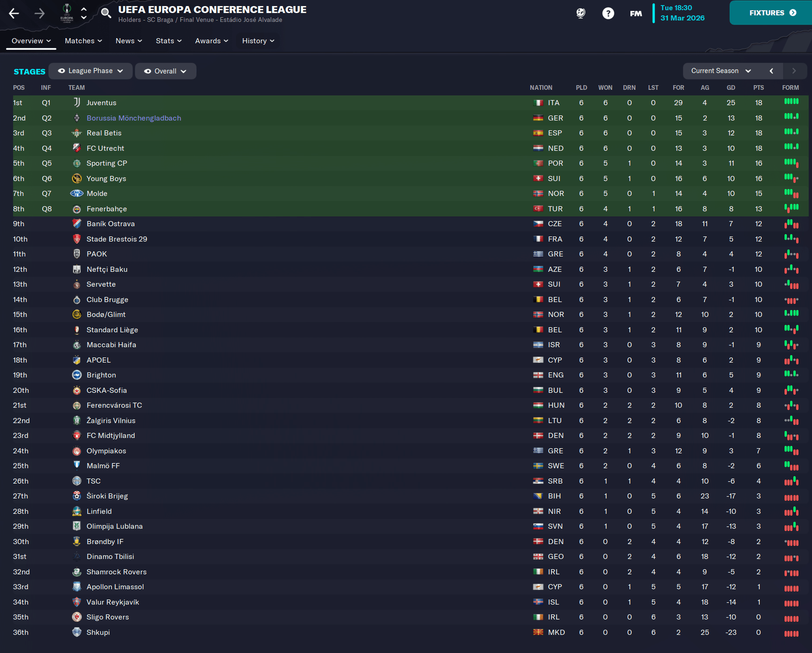812x653 pixels.
Task: Click the Juventus club crest
Action: [x=76, y=103]
